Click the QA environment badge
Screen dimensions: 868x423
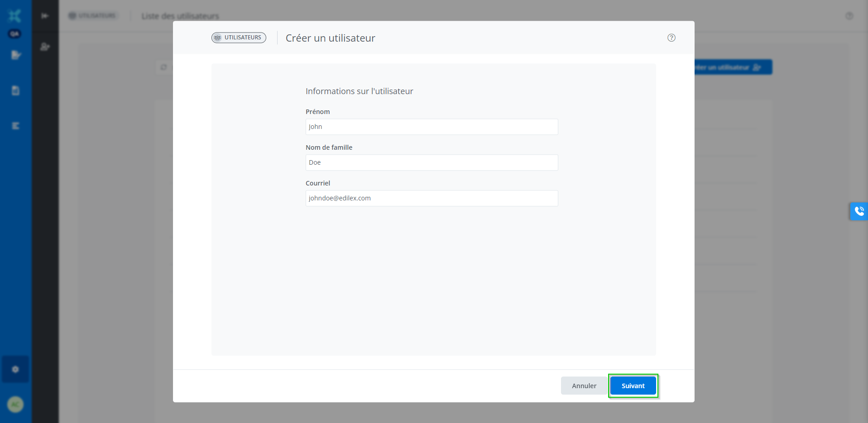(x=14, y=34)
